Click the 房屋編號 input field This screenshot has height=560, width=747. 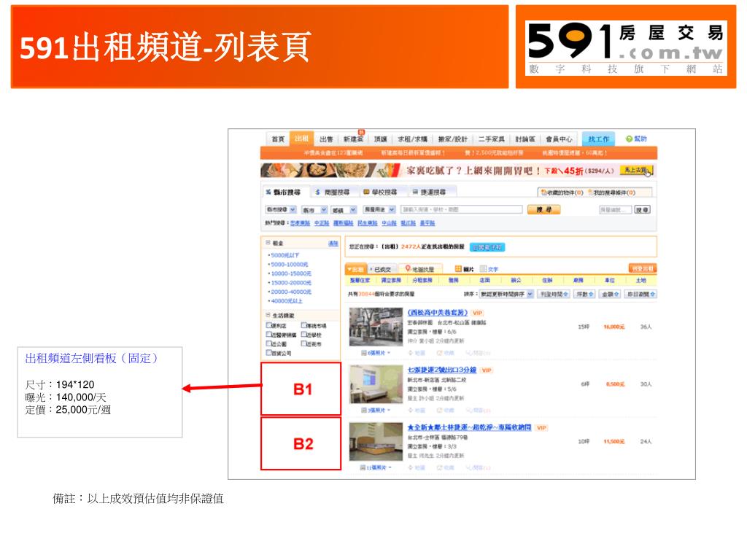click(x=615, y=209)
